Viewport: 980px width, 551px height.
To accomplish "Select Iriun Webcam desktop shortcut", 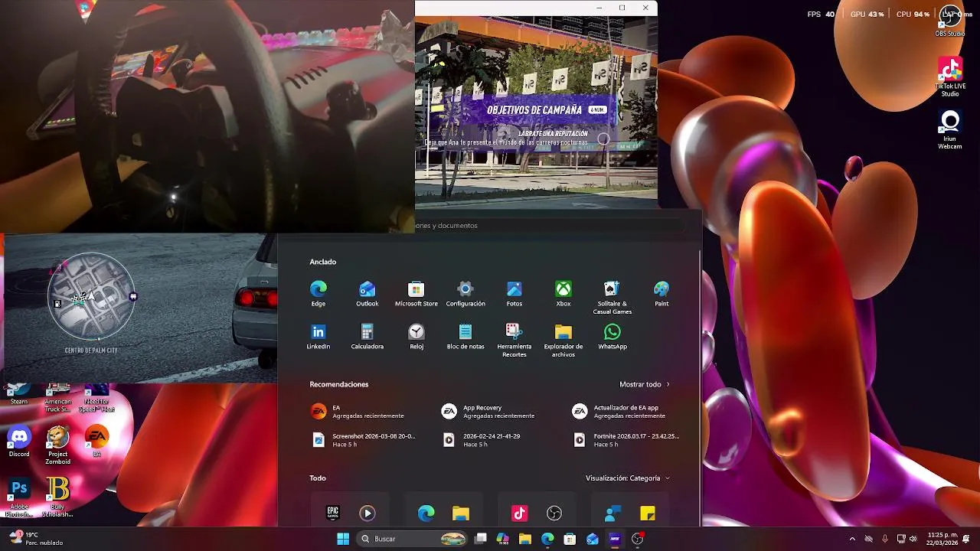I will [950, 130].
